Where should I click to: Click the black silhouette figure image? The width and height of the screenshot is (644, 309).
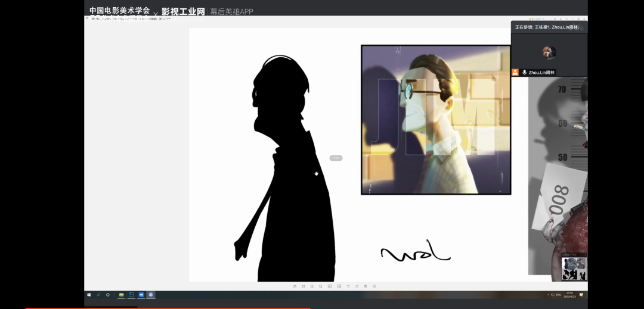[284, 168]
